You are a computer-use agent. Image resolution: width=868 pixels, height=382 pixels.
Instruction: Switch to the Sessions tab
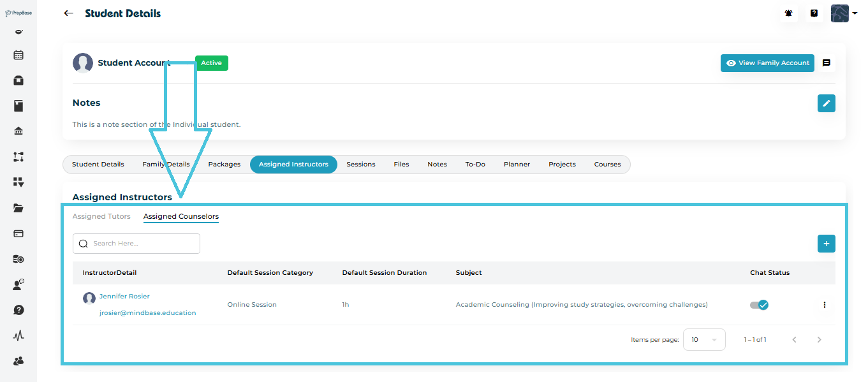(x=361, y=165)
